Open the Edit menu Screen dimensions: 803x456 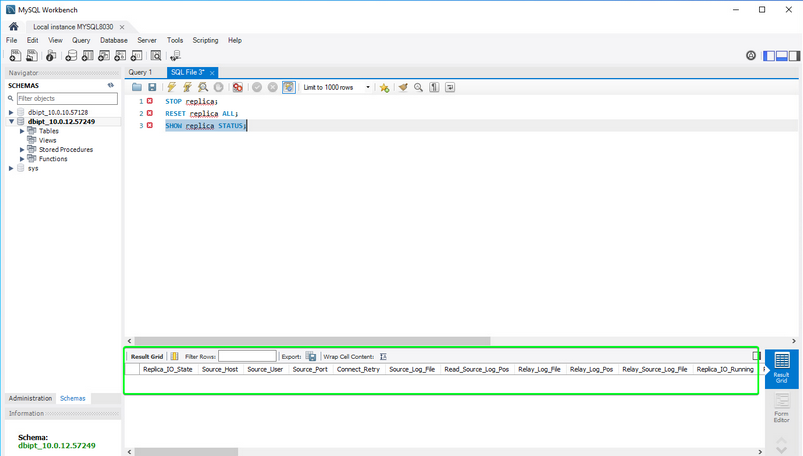click(32, 40)
